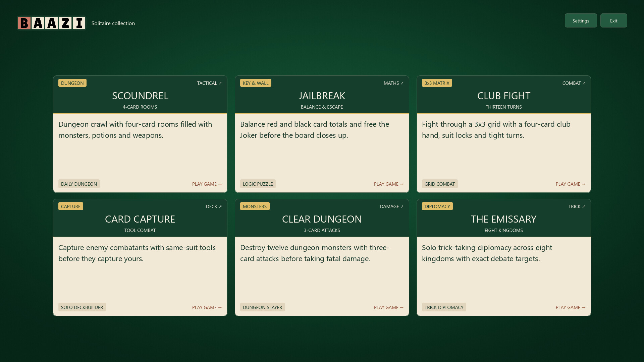This screenshot has height=362, width=644.
Task: Click the THIRTEEN TURNS subtitle
Action: point(504,107)
